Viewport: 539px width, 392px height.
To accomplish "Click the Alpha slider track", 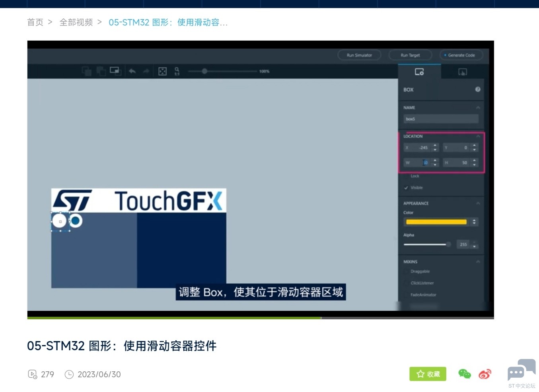I will [x=427, y=244].
